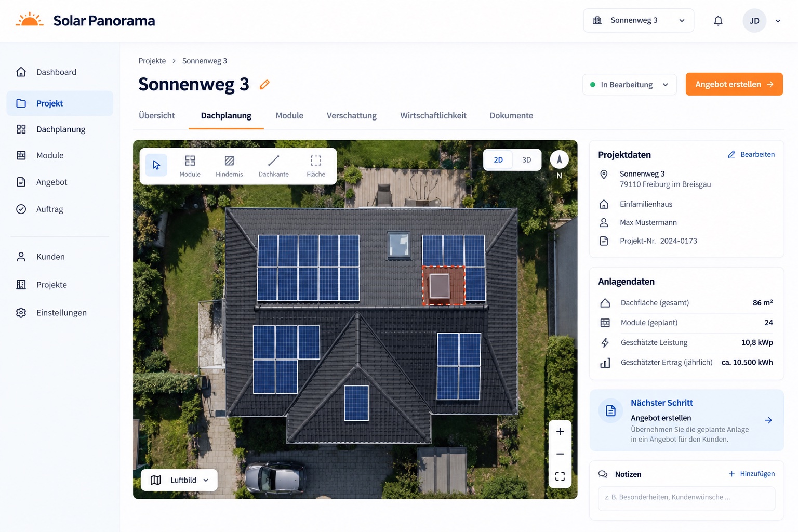Screen dimensions: 798x532
Task: Pick the Dachkante line tool
Action: coord(274,166)
